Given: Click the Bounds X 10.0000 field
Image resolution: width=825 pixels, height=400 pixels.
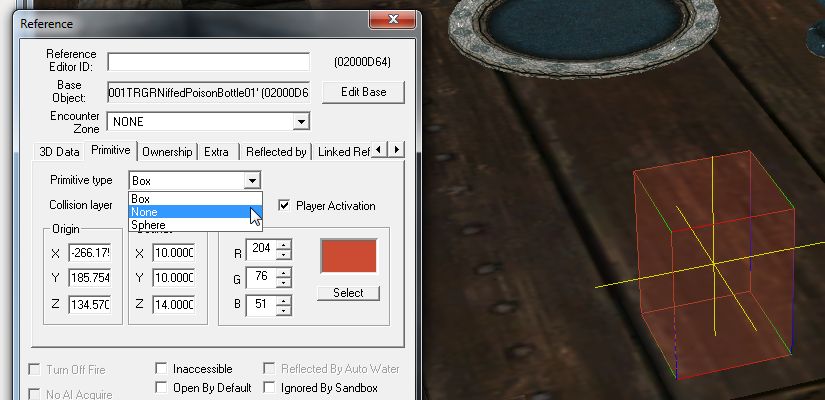Looking at the screenshot, I should [174, 254].
